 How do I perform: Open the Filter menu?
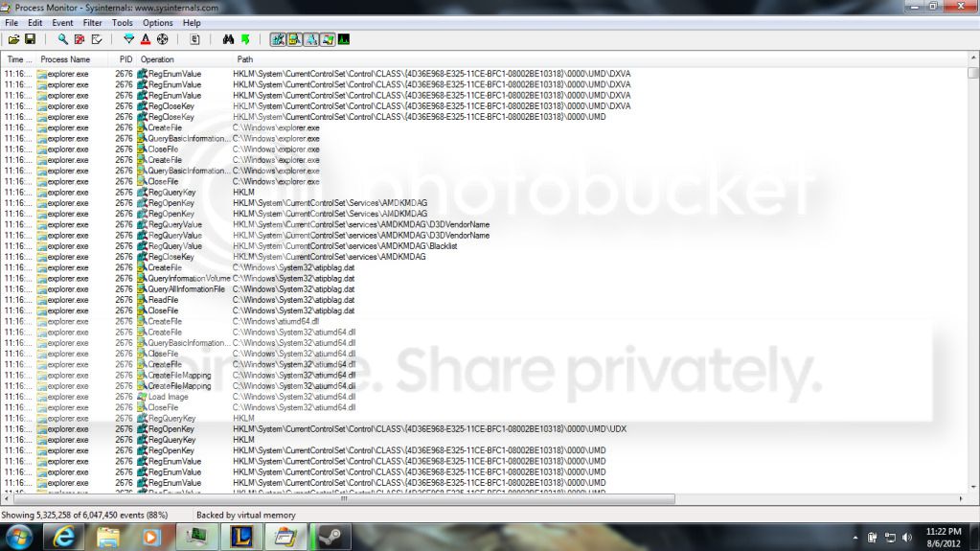[93, 22]
